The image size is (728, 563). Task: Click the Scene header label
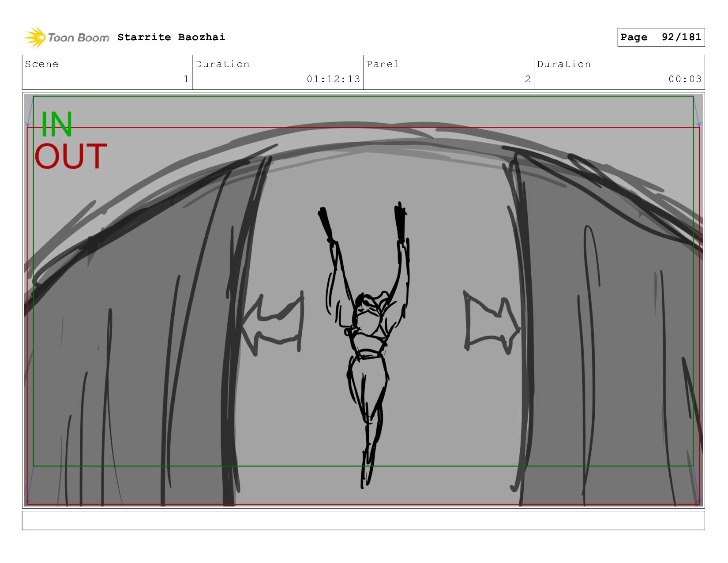pos(41,64)
